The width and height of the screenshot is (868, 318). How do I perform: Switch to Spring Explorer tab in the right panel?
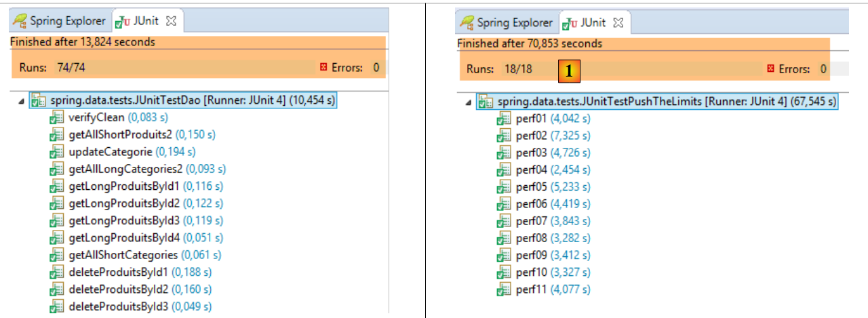[506, 22]
